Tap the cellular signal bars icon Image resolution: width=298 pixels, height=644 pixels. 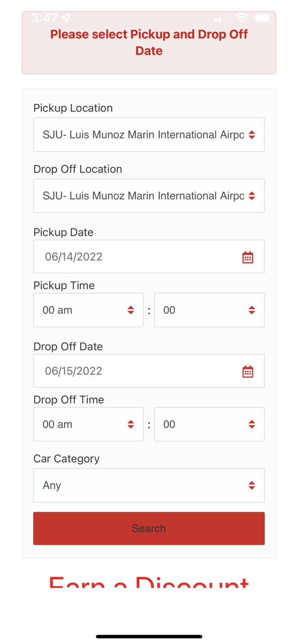221,19
